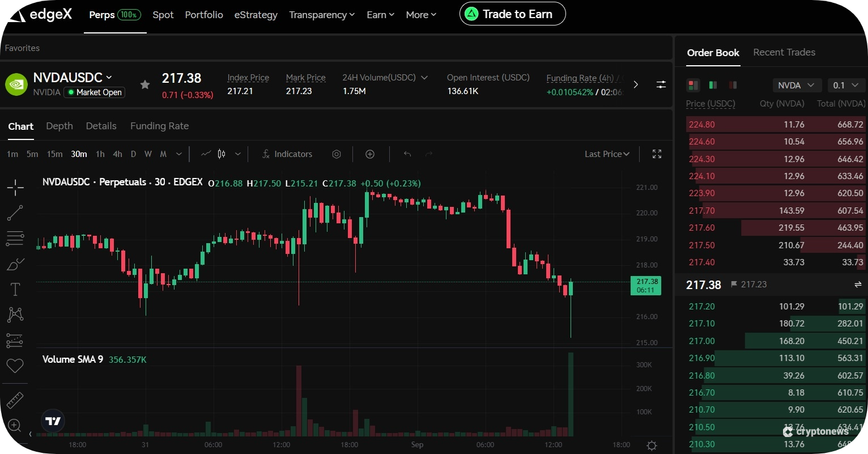Click the zoom in magnifier tool
Screen dimensions: 868x454
pyautogui.click(x=15, y=425)
